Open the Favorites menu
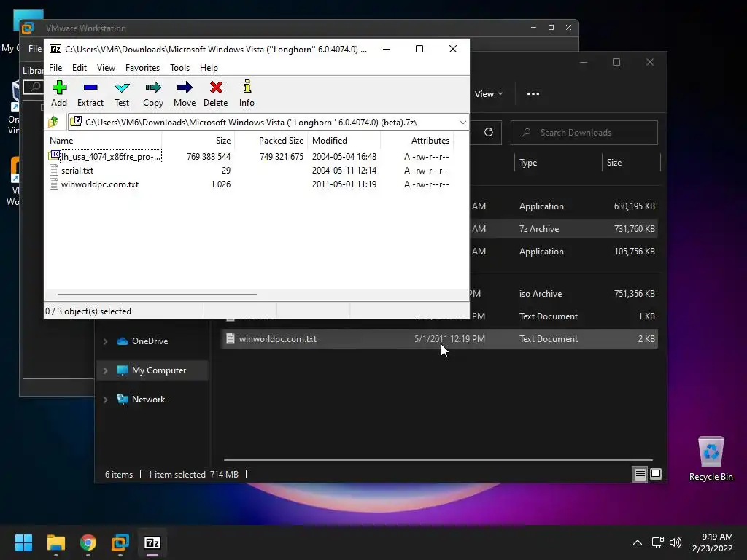Viewport: 747px width, 560px height. click(x=142, y=68)
